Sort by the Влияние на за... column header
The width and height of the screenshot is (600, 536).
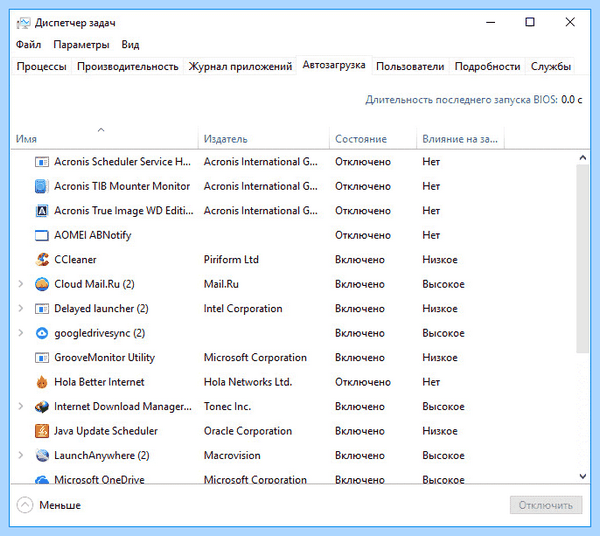tap(460, 138)
